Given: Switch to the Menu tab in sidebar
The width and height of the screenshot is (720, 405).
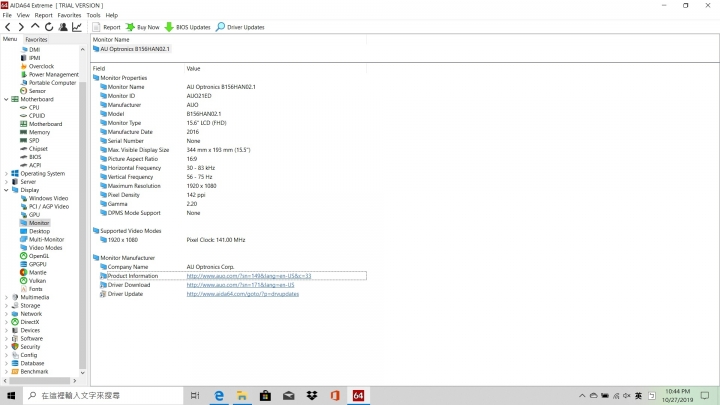Looking at the screenshot, I should pyautogui.click(x=10, y=39).
